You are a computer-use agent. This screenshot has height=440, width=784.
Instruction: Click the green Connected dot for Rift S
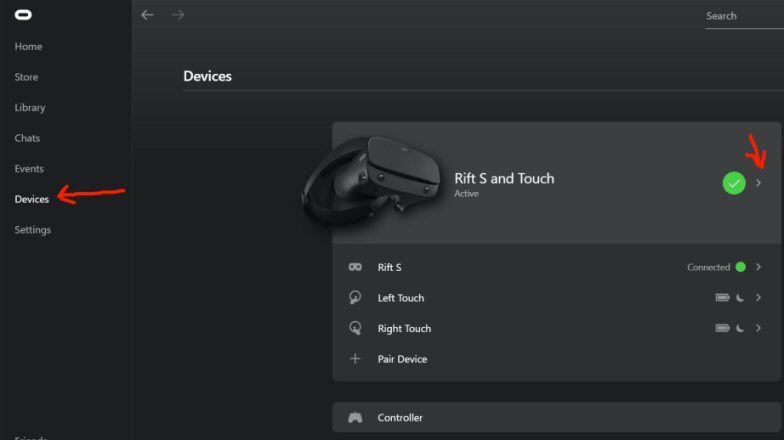click(740, 267)
